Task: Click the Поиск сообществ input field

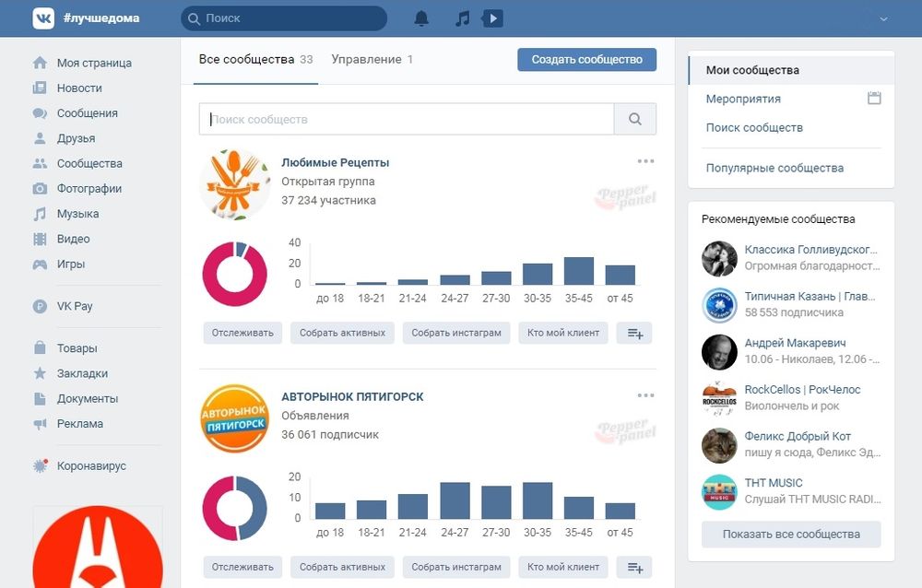Action: coord(407,120)
